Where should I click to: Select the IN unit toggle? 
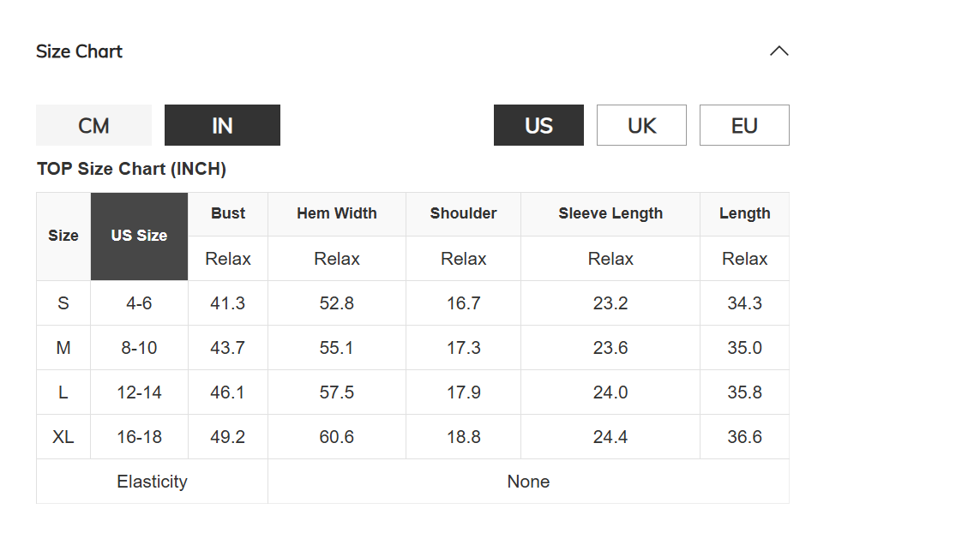point(222,125)
